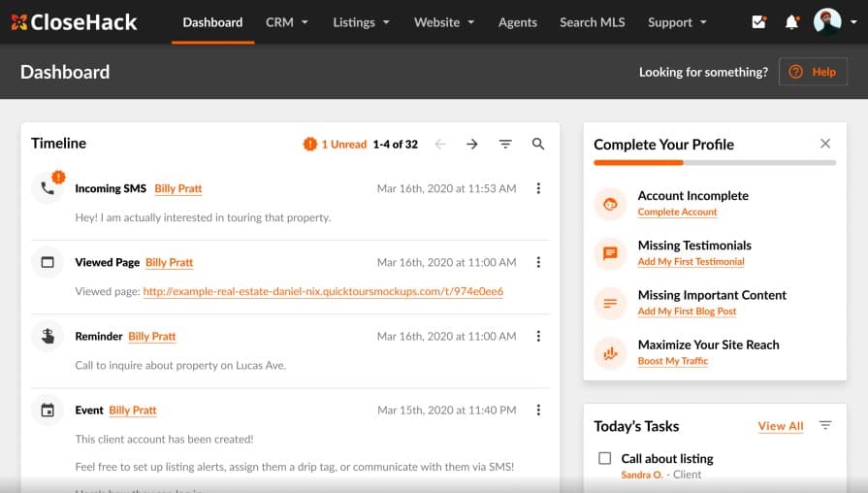Click the Missing Testimonials chat icon

click(610, 253)
